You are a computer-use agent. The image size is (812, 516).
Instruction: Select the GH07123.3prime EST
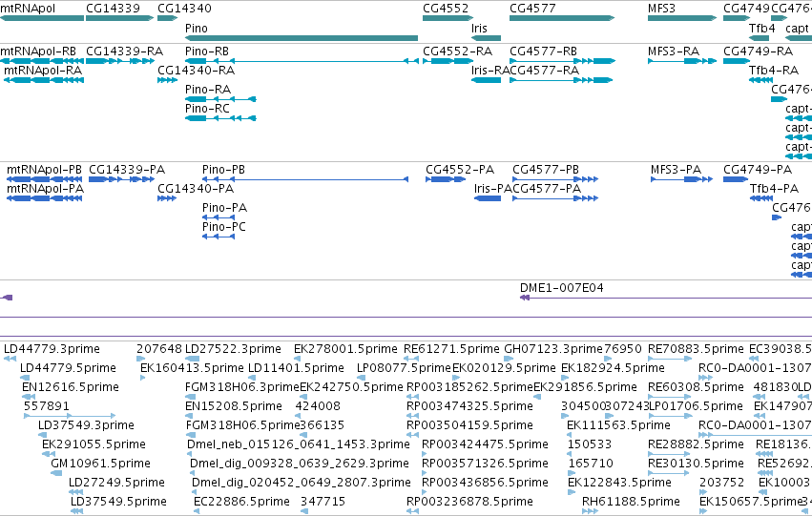[x=509, y=358]
